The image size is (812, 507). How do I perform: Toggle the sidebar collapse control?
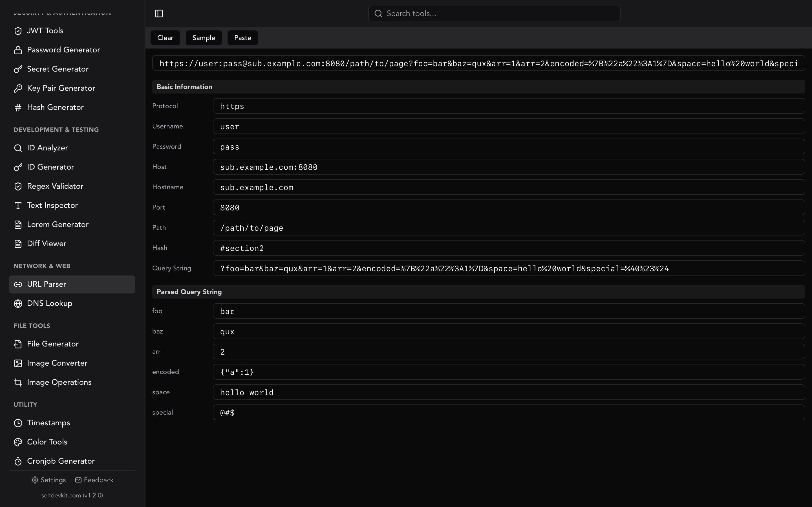pos(159,14)
